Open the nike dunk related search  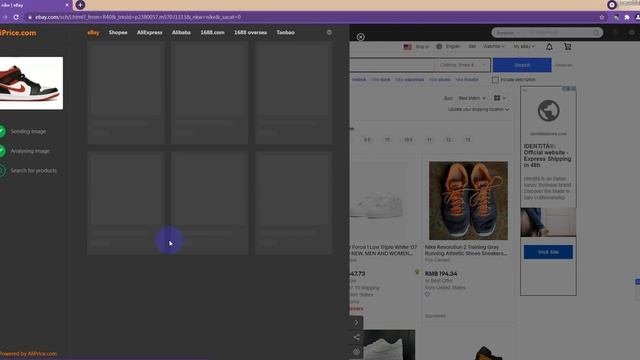(380, 80)
